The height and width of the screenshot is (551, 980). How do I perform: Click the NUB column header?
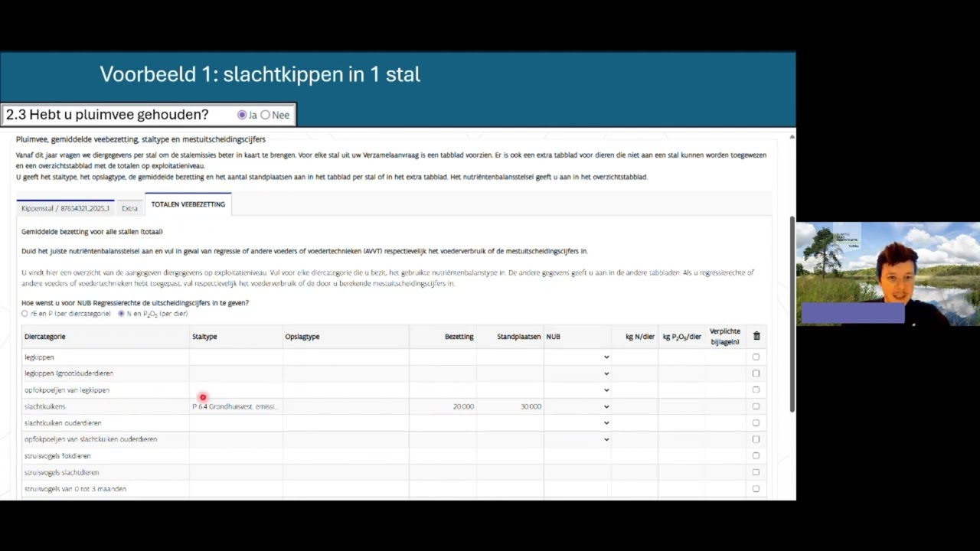point(553,337)
